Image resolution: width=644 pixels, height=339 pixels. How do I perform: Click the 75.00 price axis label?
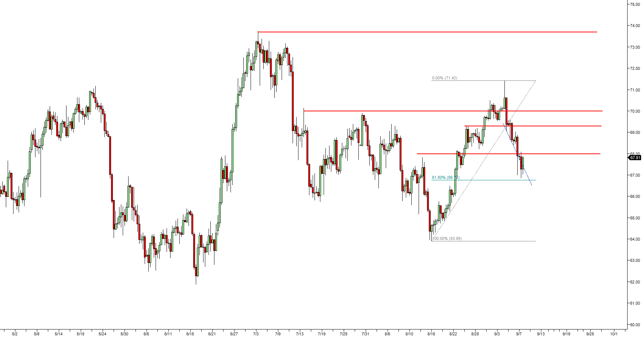point(635,4)
